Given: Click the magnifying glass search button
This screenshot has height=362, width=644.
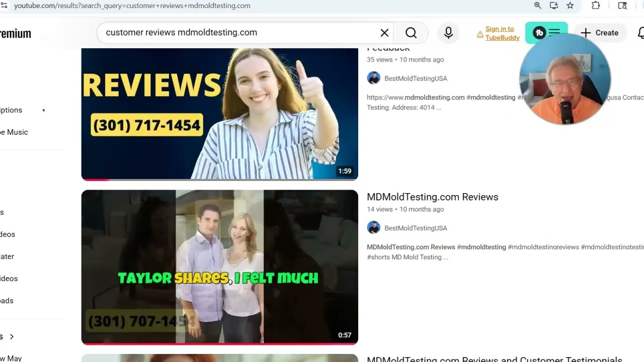Looking at the screenshot, I should [411, 33].
